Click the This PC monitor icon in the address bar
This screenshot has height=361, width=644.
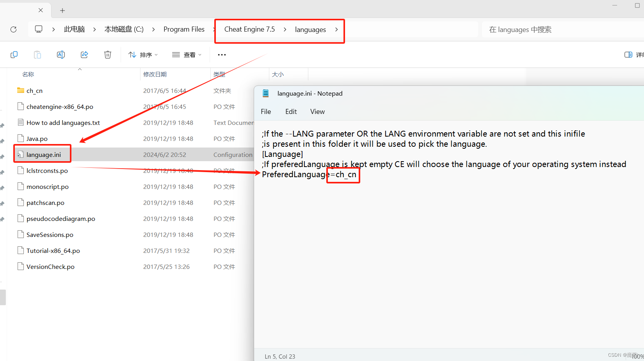[39, 29]
